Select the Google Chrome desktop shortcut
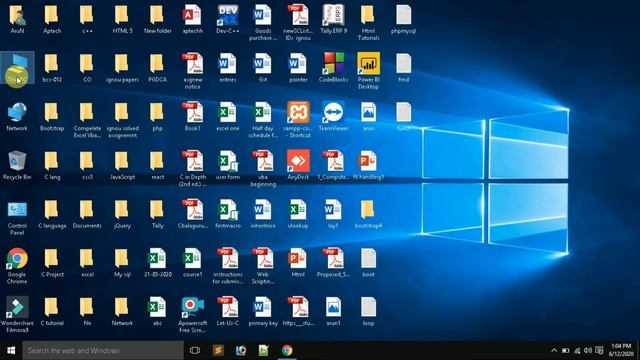This screenshot has height=360, width=640. coord(17,266)
